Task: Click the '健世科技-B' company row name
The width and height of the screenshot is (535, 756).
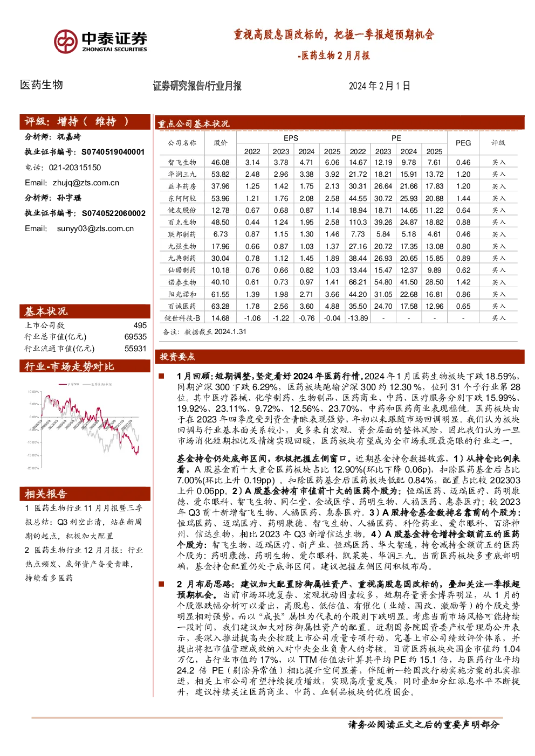Action: 182,318
